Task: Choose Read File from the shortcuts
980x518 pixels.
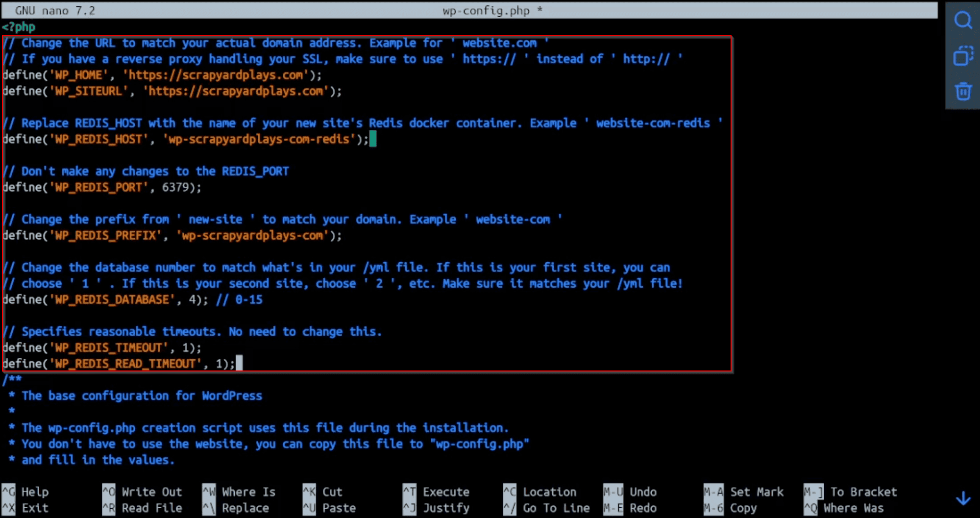Action: click(151, 508)
